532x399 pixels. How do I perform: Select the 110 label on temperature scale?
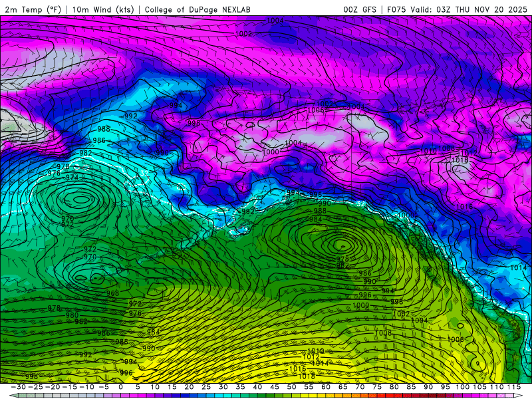(497, 387)
